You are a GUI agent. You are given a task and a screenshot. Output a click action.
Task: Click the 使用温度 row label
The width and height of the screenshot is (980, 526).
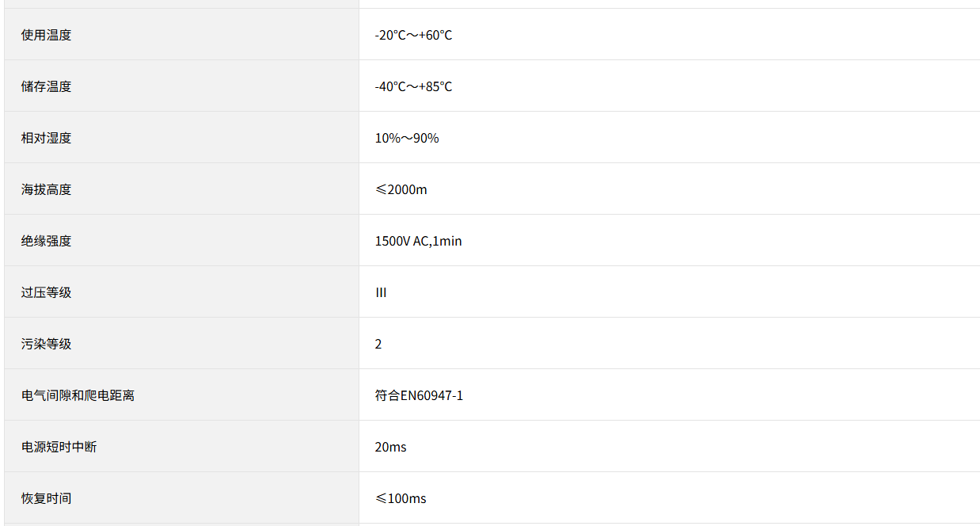(x=46, y=35)
